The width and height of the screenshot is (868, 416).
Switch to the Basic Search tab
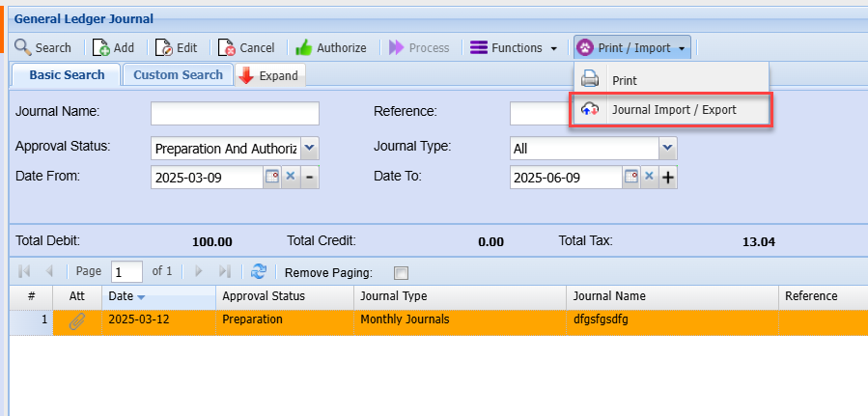tap(67, 74)
